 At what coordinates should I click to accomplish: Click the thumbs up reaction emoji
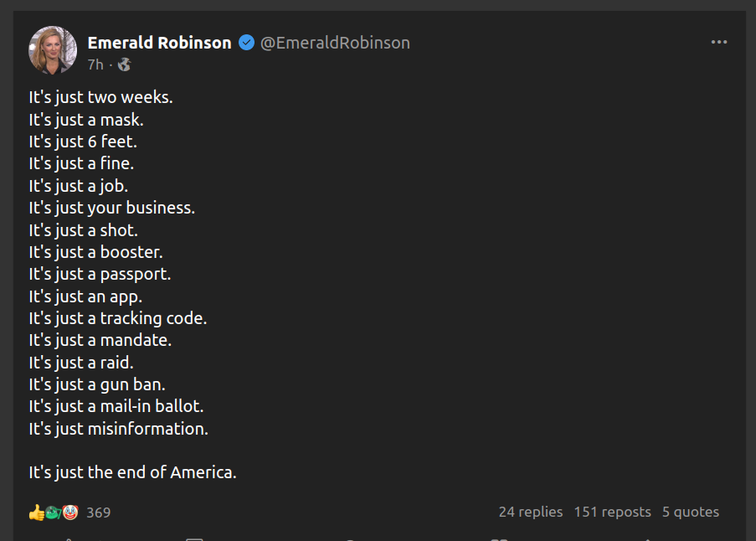[x=36, y=512]
